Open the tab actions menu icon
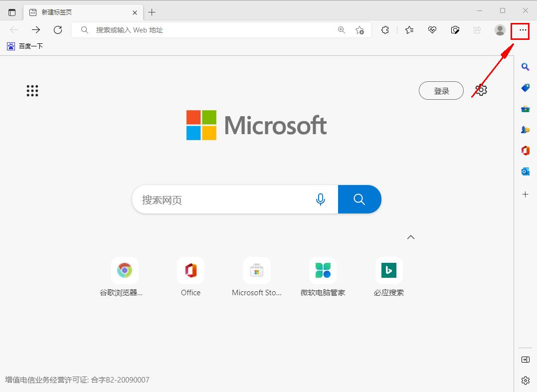This screenshot has width=537, height=392. pos(12,12)
